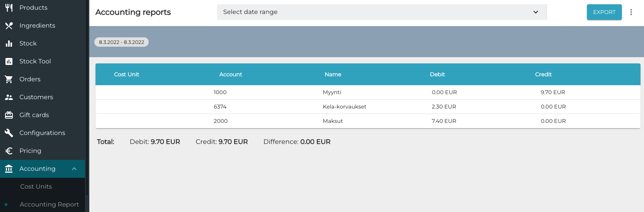Click the wrench Configurations icon
The width and height of the screenshot is (644, 212).
click(9, 133)
